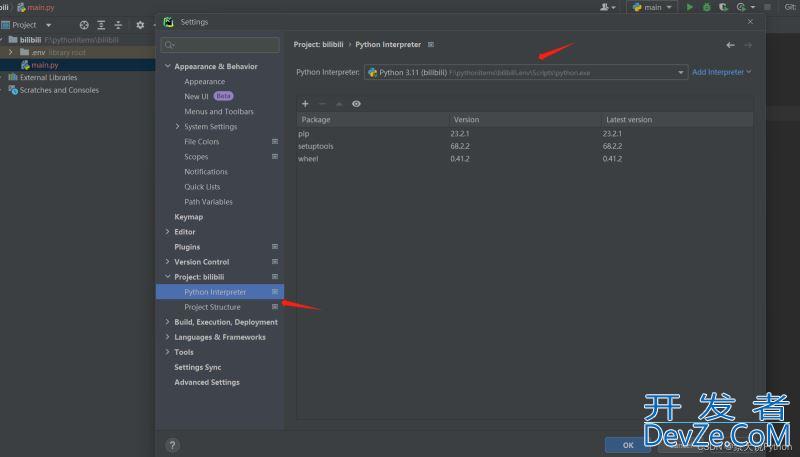This screenshot has width=800, height=457.
Task: Click the Expand All icon in Project panel
Action: (x=101, y=25)
